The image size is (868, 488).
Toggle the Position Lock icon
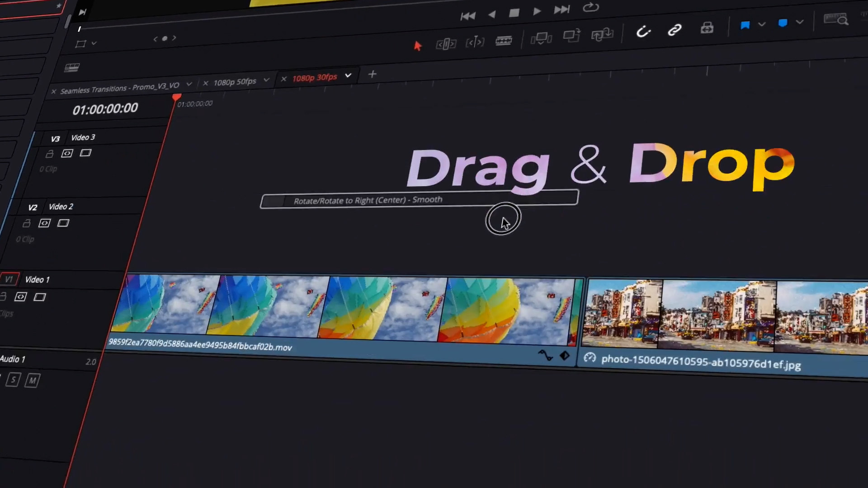coord(707,28)
